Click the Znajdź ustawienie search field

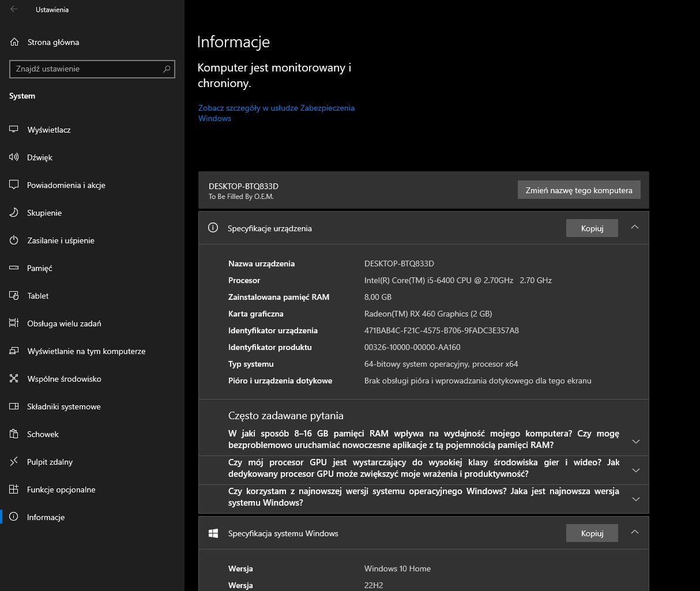pyautogui.click(x=92, y=69)
